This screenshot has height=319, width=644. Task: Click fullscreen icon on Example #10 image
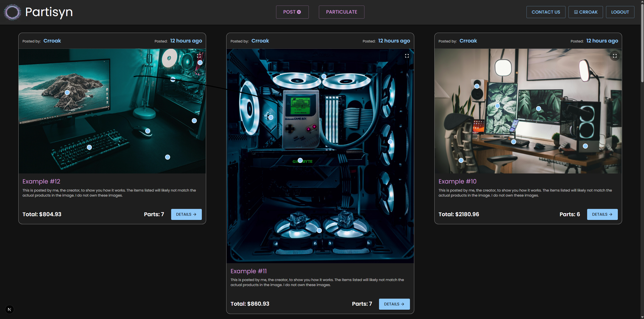[615, 56]
